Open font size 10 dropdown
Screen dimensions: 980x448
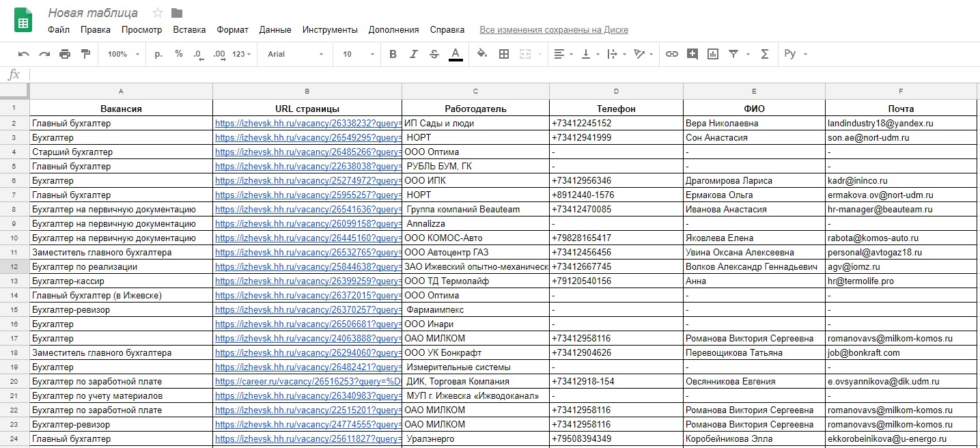click(359, 54)
